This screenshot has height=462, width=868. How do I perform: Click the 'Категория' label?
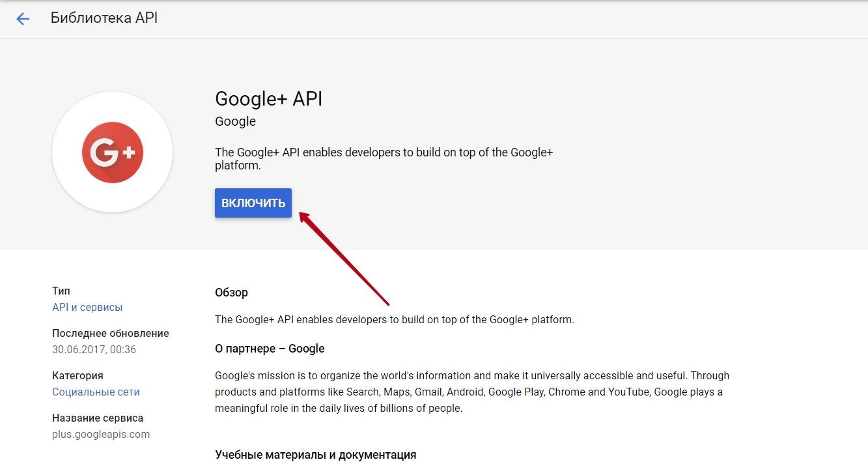[x=77, y=375]
